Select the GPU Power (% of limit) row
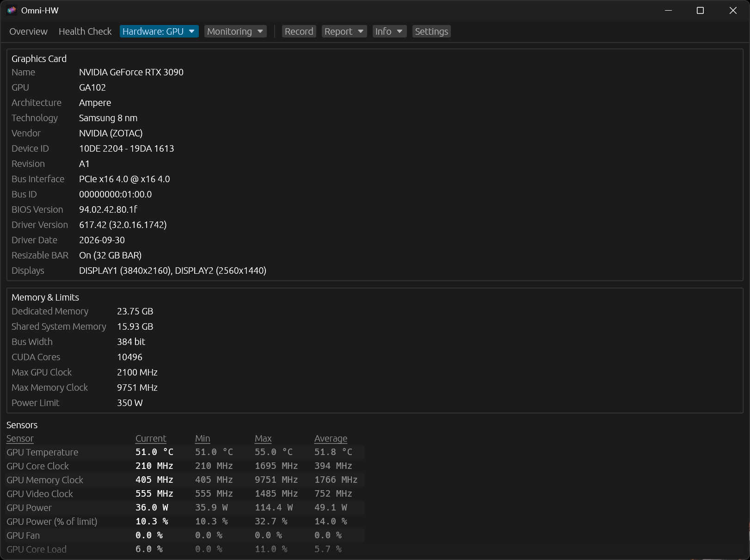 185,522
